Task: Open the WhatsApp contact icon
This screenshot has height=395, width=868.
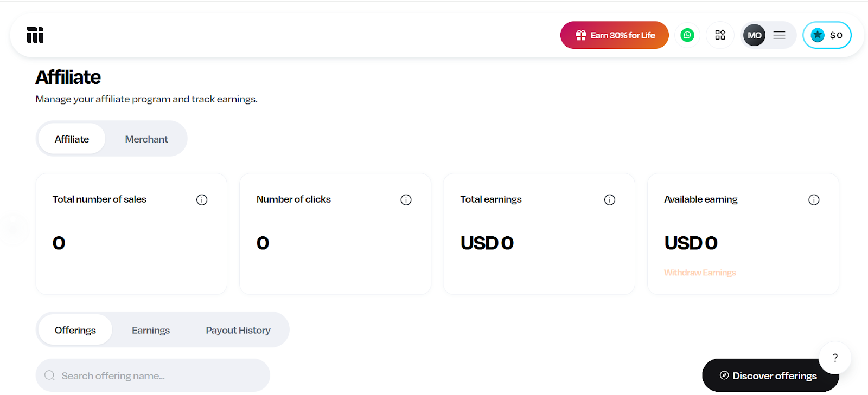Action: [x=687, y=35]
